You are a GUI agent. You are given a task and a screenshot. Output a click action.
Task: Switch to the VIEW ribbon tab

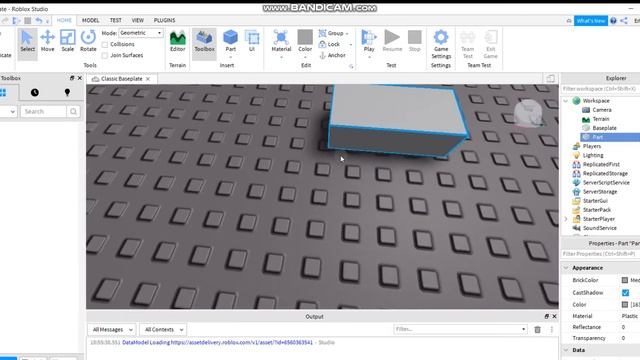click(138, 20)
